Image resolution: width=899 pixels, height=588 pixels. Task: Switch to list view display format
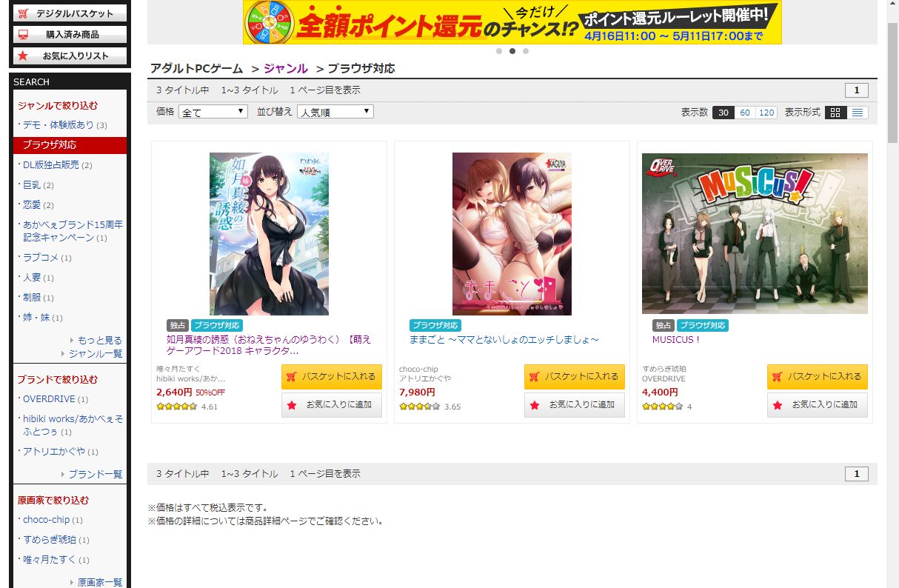858,113
